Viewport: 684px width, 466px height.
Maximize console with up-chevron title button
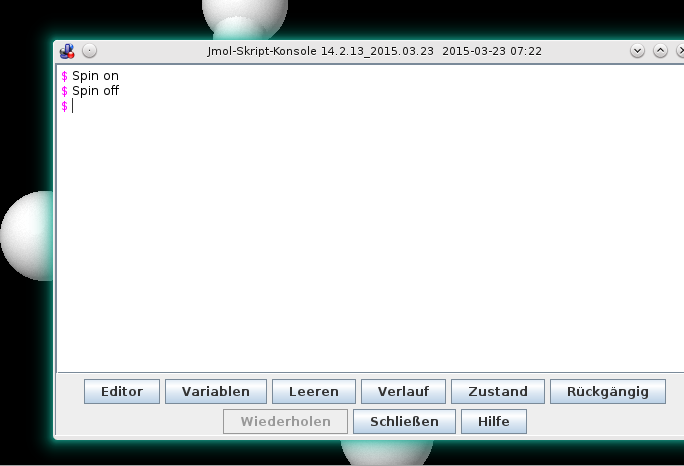pos(660,51)
